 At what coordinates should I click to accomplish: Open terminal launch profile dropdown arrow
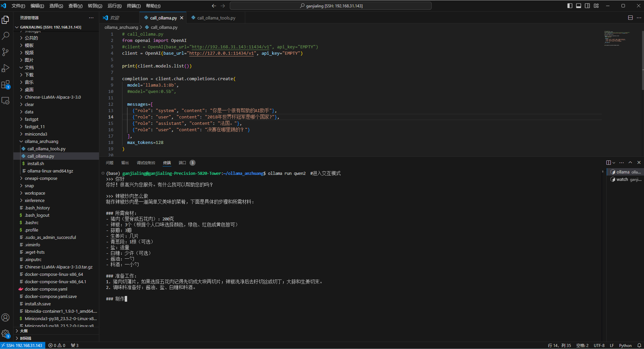coord(614,163)
